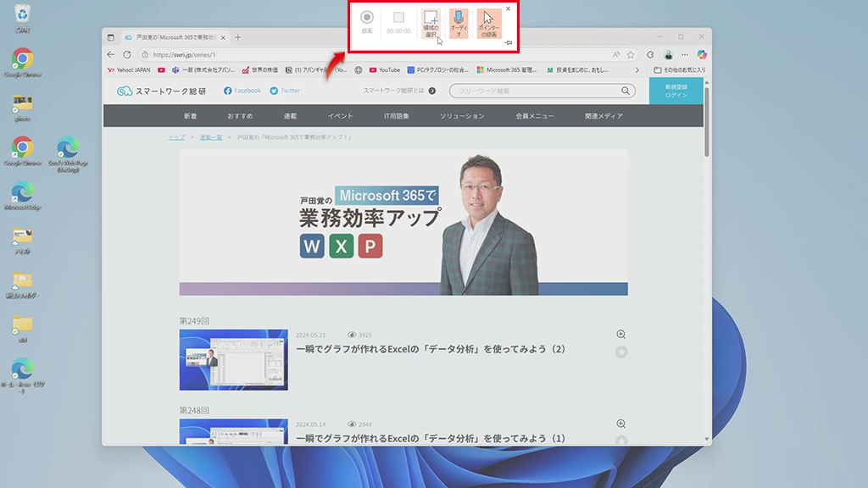Click the web page vertical scrollbar thumb
Viewport: 868px width, 488px height.
[x=706, y=122]
